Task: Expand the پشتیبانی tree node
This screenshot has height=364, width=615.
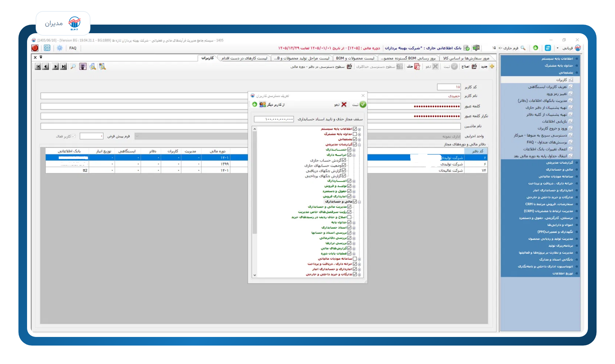Action: pyautogui.click(x=359, y=140)
